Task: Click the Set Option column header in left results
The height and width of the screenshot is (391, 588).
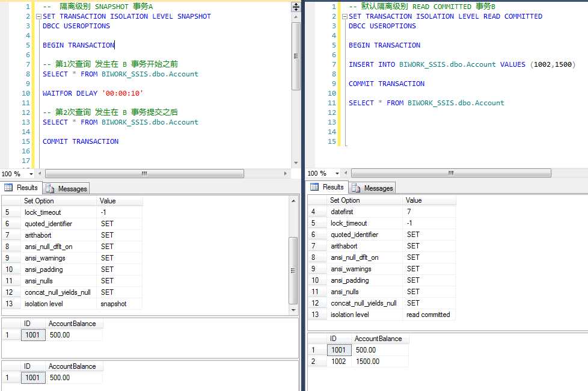Action: [x=38, y=201]
